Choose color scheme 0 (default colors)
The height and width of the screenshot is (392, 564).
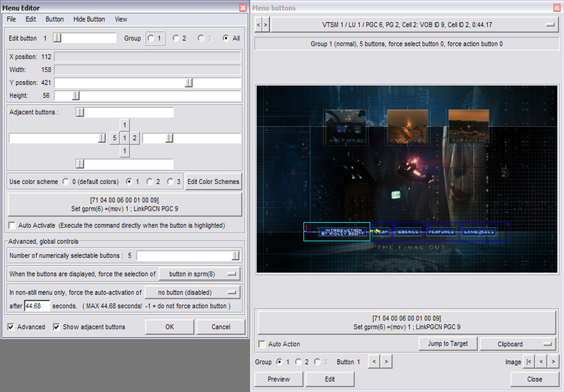click(66, 182)
